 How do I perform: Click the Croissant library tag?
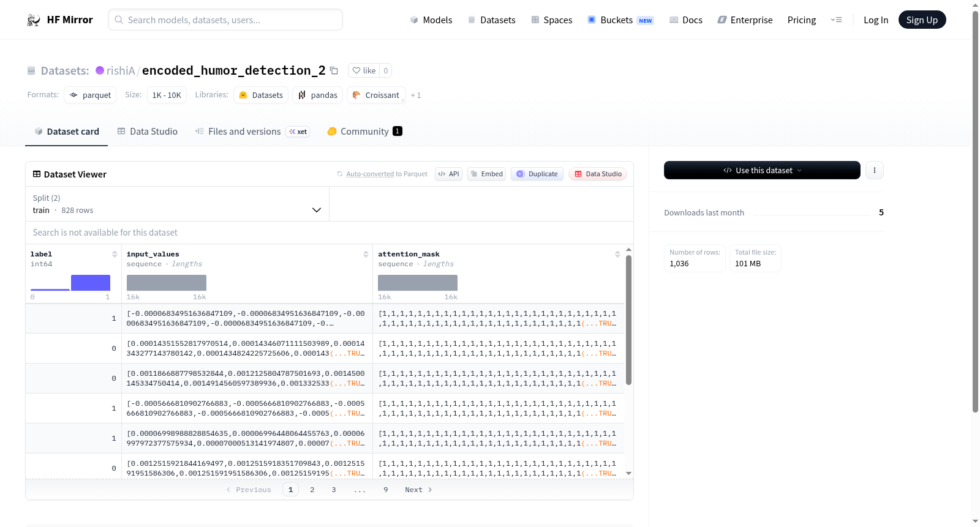(x=376, y=95)
